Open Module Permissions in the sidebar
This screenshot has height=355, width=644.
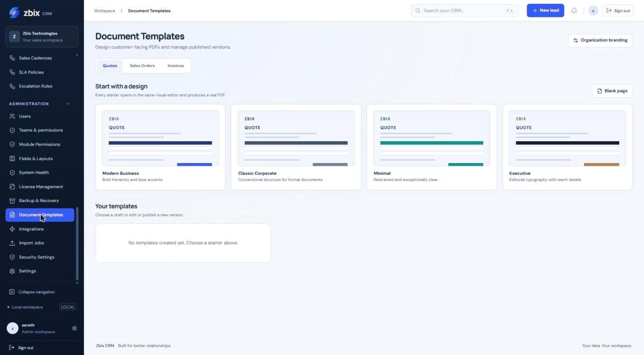(40, 144)
